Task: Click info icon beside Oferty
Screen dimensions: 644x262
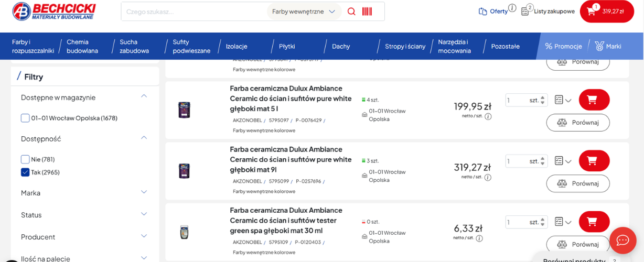Action: click(x=512, y=8)
